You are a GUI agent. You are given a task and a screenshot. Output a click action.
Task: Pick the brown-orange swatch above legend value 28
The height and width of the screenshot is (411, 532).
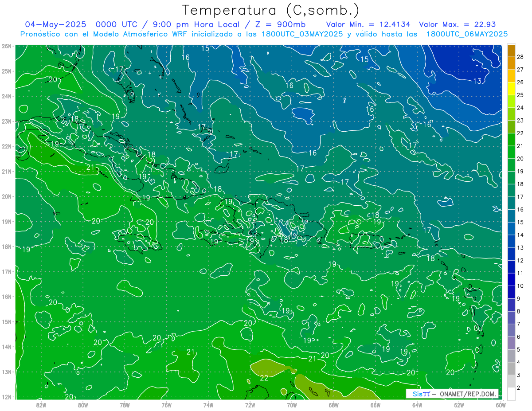[511, 51]
